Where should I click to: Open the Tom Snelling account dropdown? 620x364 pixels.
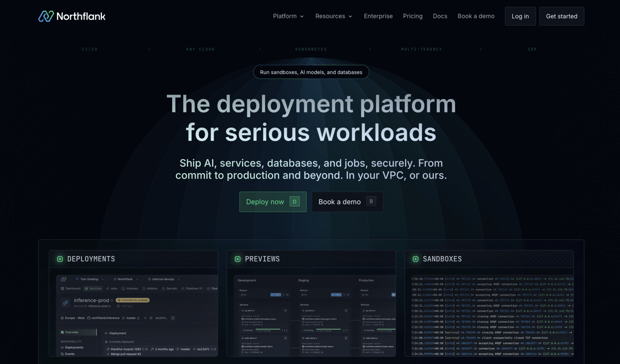pos(90,279)
